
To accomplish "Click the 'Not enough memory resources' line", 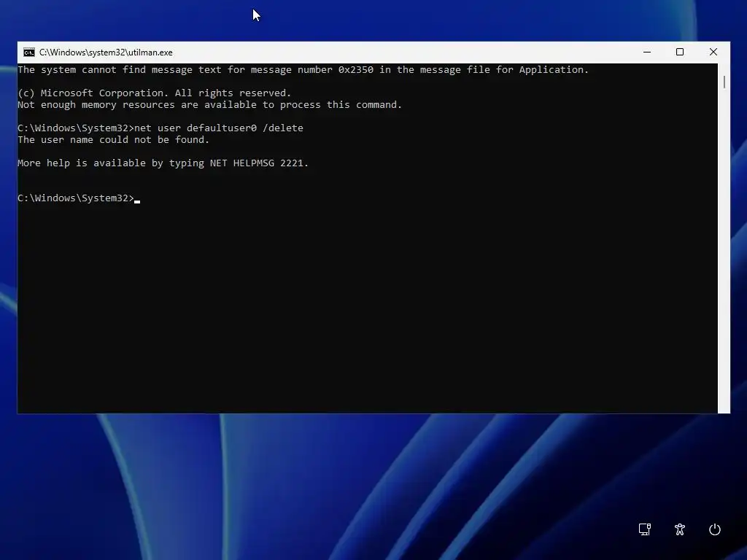I will coord(209,105).
